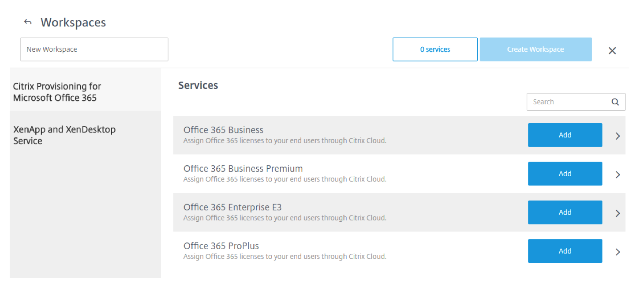Add Office 365 Business Premium service
Image resolution: width=644 pixels, height=288 pixels.
(565, 174)
